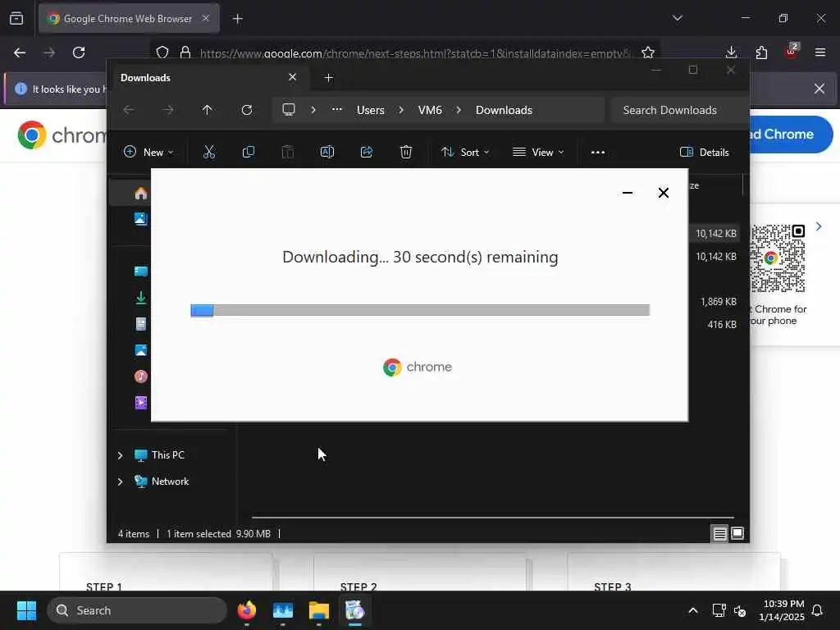
Task: Bookmark this page with the star icon
Action: pyautogui.click(x=648, y=52)
